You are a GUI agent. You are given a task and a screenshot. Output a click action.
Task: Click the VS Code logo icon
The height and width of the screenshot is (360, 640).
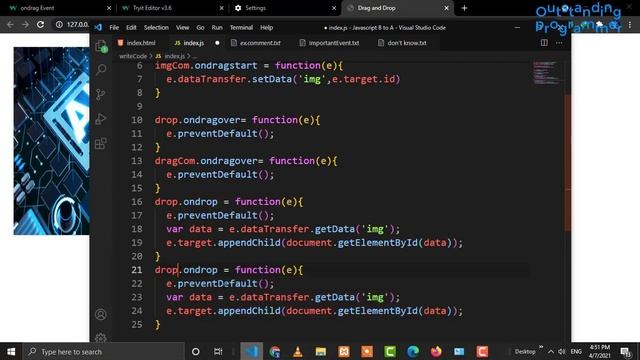coord(98,27)
